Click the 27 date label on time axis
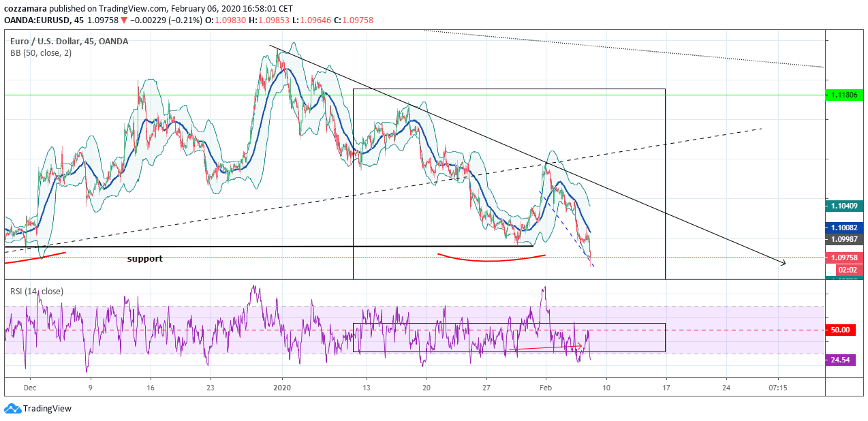The image size is (868, 421). coord(486,387)
